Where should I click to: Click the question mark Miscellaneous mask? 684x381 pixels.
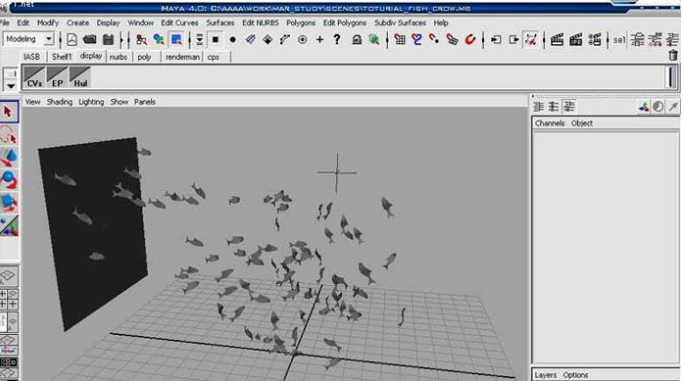pos(337,40)
